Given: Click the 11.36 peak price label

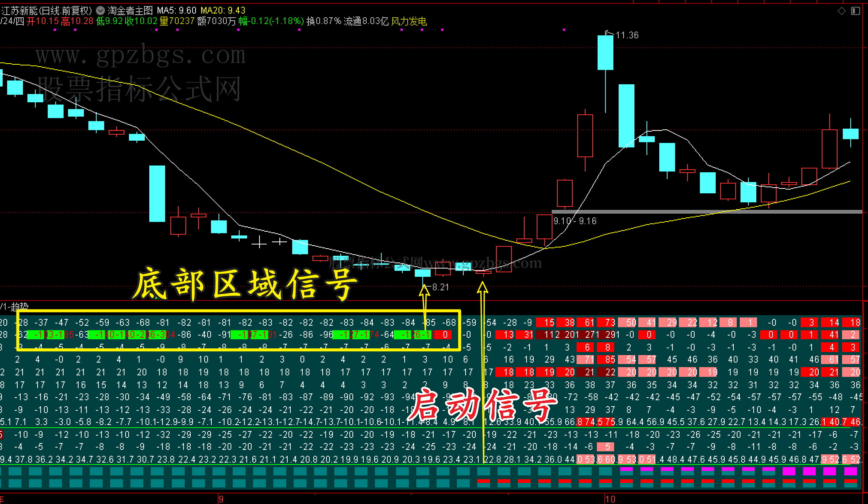Looking at the screenshot, I should [x=627, y=35].
